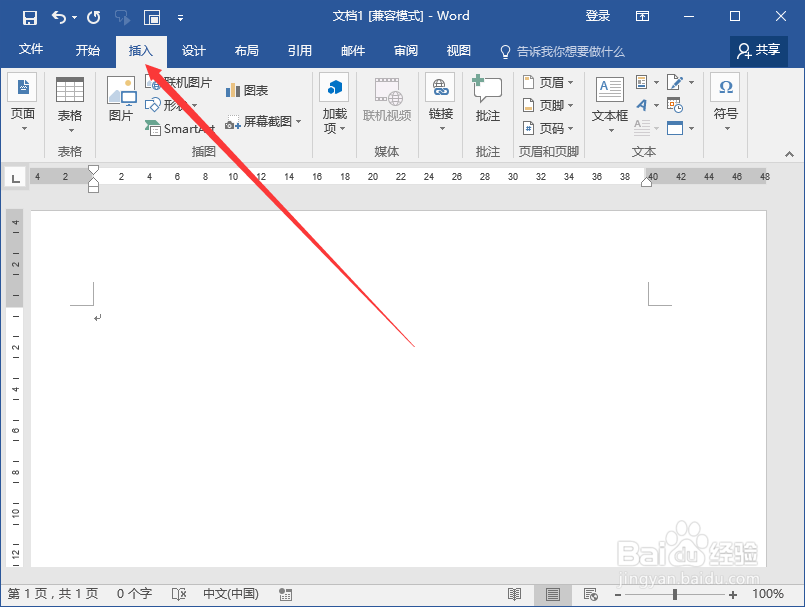Switch to Read Mode in status bar
This screenshot has height=607, width=805.
pyautogui.click(x=514, y=593)
